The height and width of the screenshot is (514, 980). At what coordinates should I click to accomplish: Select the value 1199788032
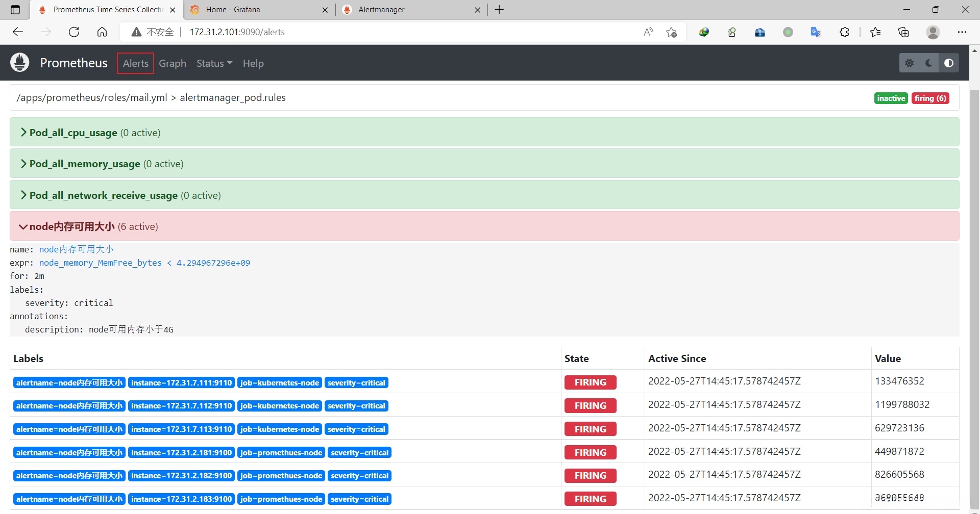(902, 404)
